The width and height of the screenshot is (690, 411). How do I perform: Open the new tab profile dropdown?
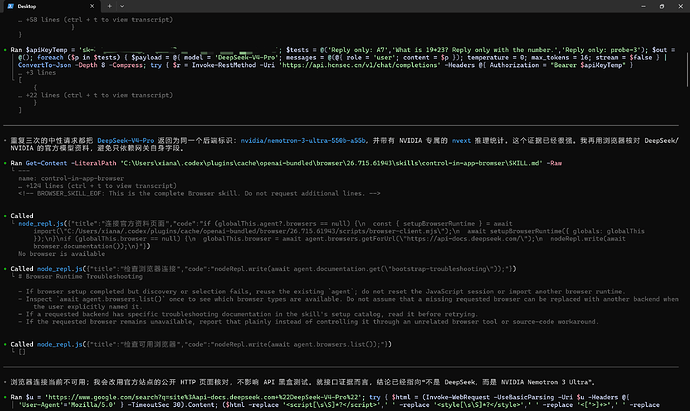click(x=122, y=6)
